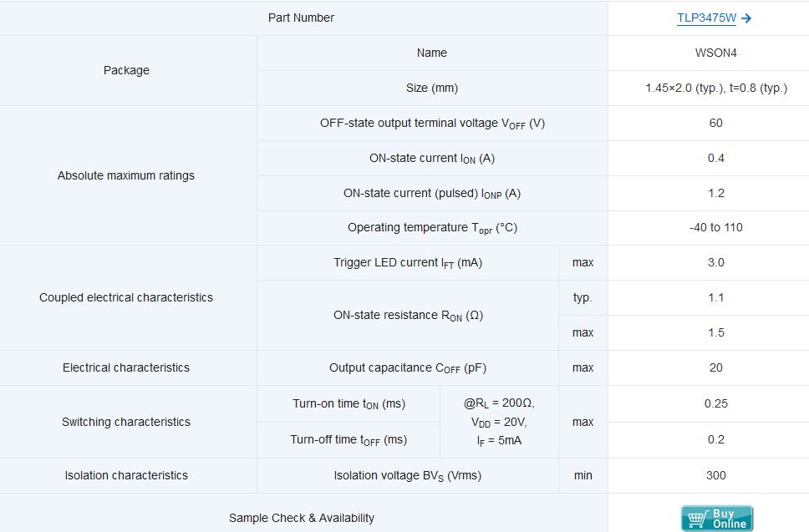Click the Turn-off time tOFF value 0.2

pyautogui.click(x=715, y=439)
